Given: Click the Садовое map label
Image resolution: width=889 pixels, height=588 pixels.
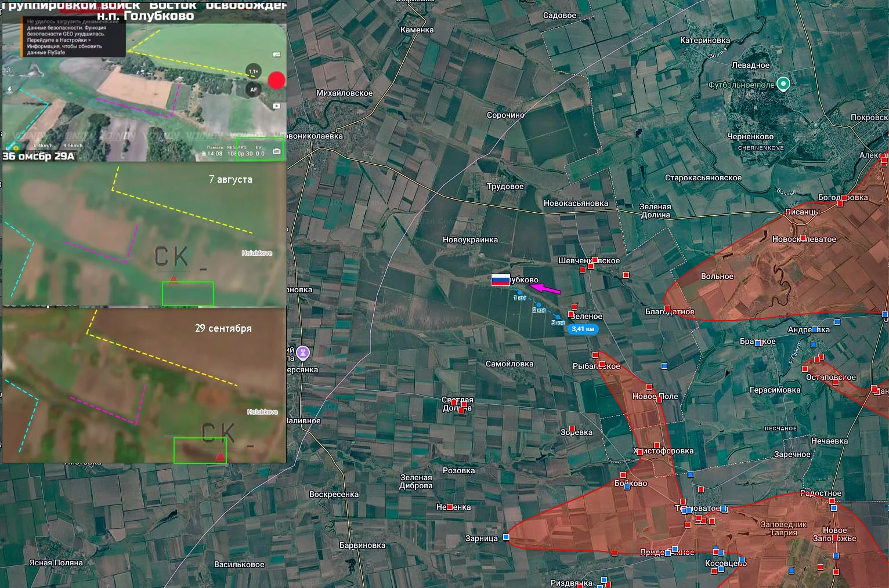Looking at the screenshot, I should [559, 16].
